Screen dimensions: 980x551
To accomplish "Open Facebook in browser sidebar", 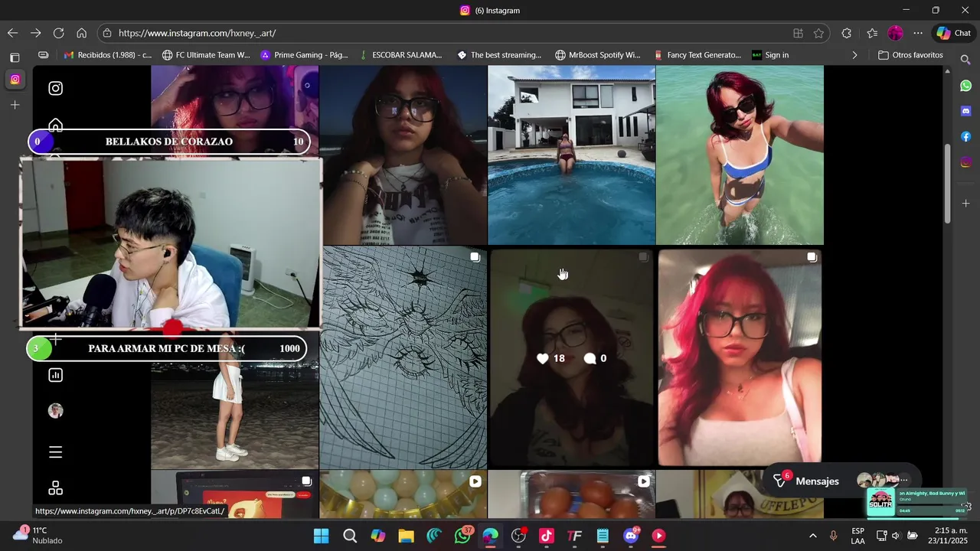I will (966, 136).
